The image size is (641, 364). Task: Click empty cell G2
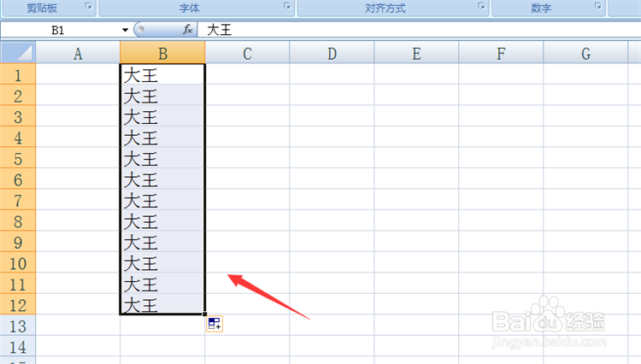[x=585, y=95]
